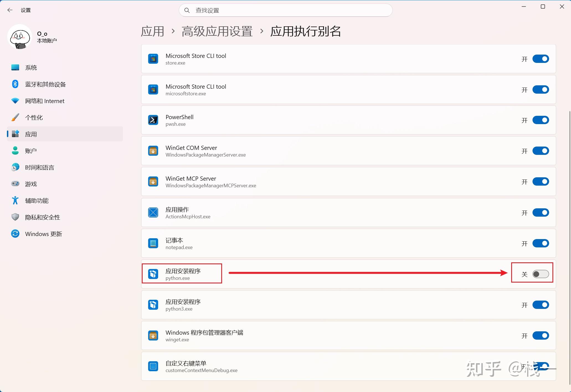
Task: Turn off microsoftstore.exe alias toggle
Action: [541, 89]
